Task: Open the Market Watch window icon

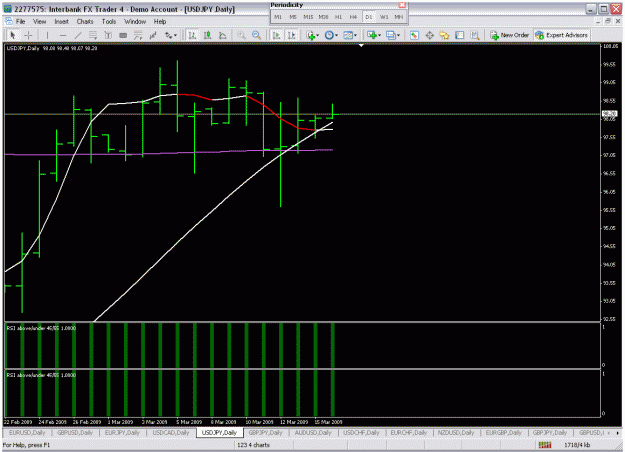Action: point(414,35)
